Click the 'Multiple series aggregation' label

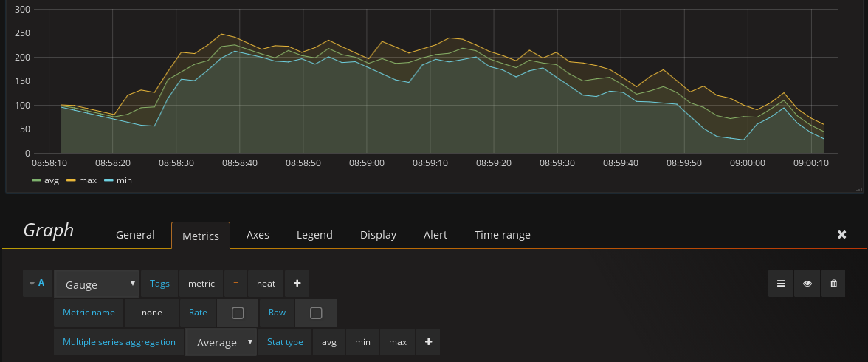click(x=119, y=341)
